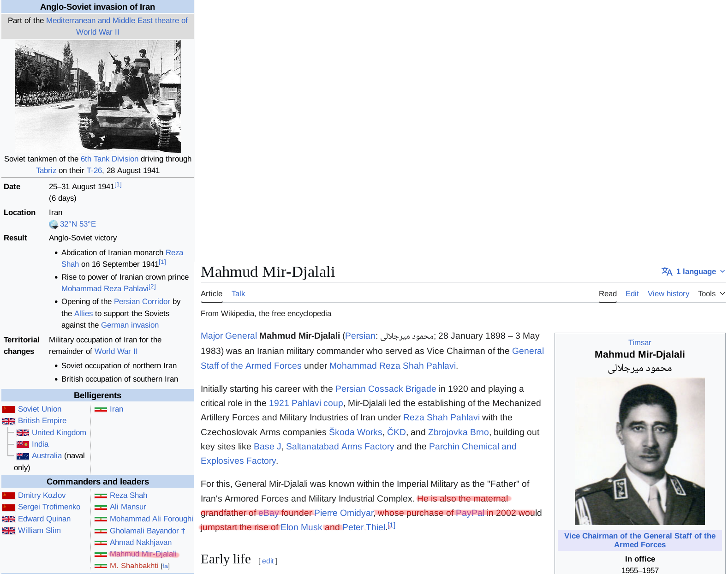Click the flag icon next to M. Shahbakhti
This screenshot has height=574, width=728.
[101, 566]
